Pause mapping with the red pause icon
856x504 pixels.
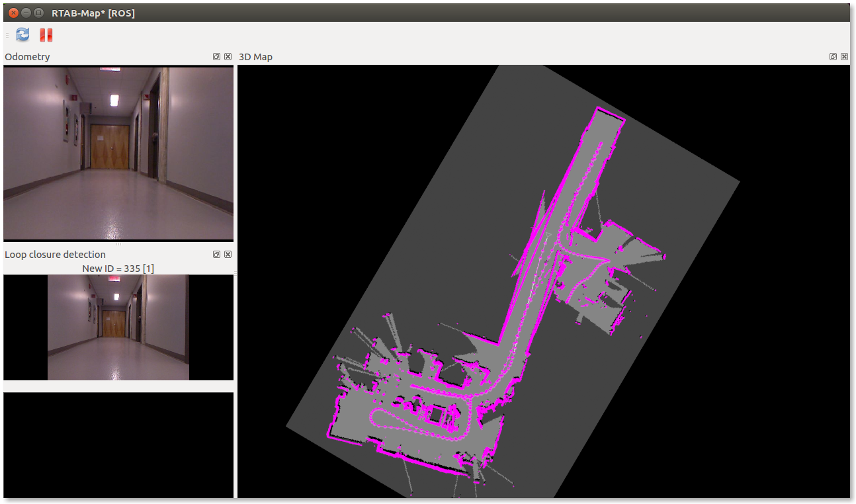[46, 35]
